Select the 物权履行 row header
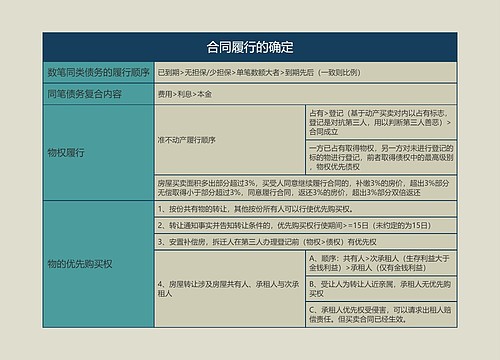500x360 pixels. pos(98,153)
